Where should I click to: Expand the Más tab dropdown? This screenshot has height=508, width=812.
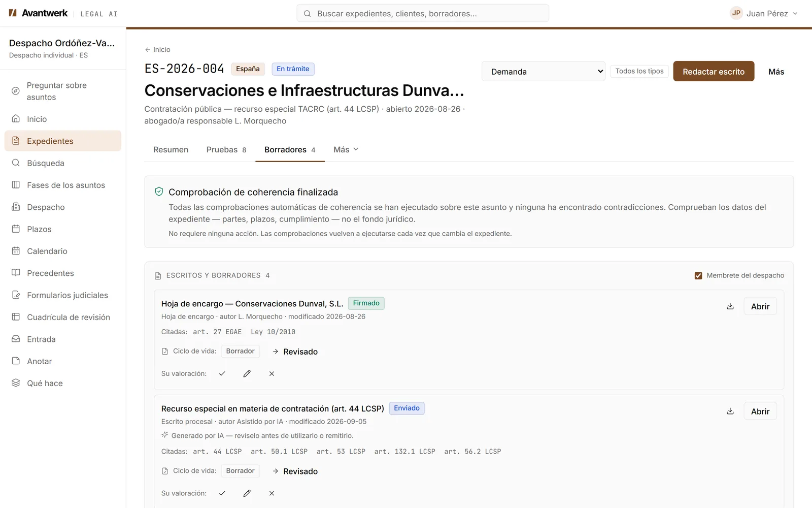pos(346,149)
